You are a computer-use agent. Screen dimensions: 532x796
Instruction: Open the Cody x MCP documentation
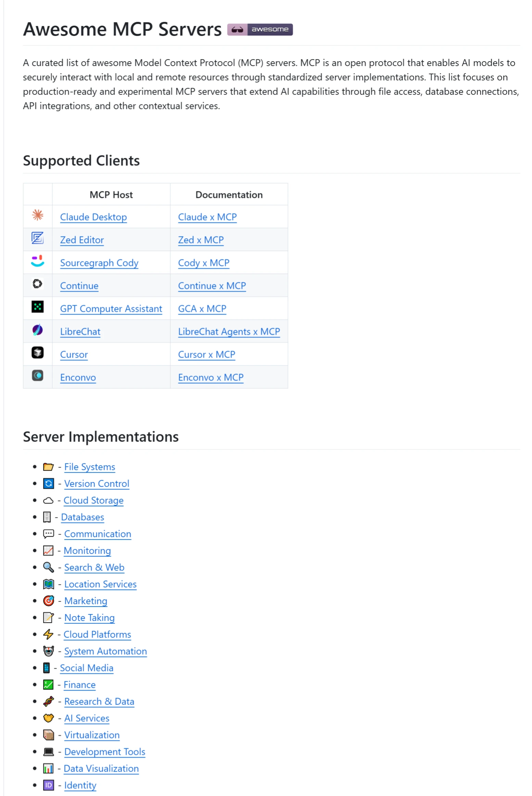[203, 263]
